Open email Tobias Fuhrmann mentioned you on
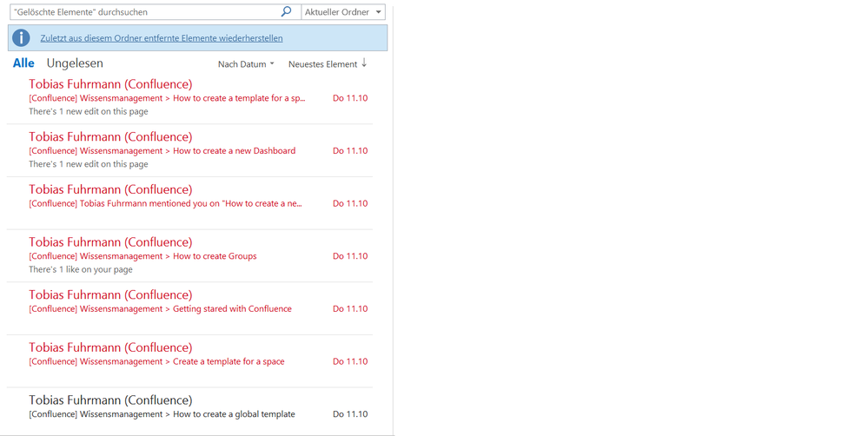 190,203
